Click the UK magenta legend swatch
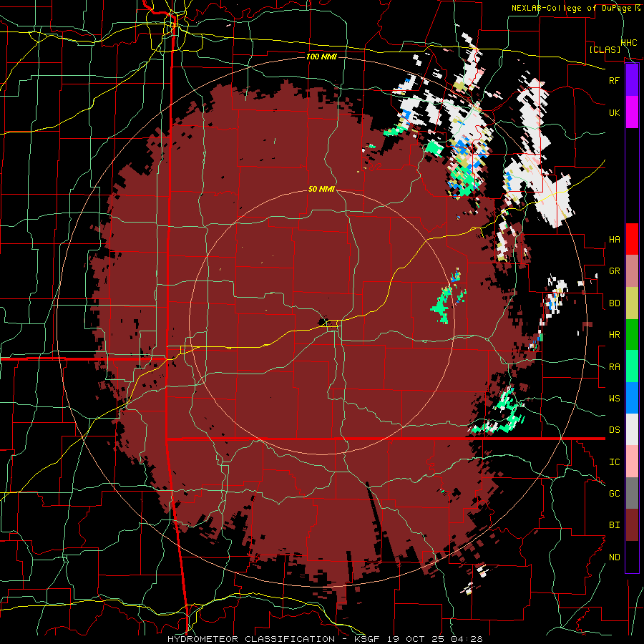Screen dimensions: 644x644 632,112
